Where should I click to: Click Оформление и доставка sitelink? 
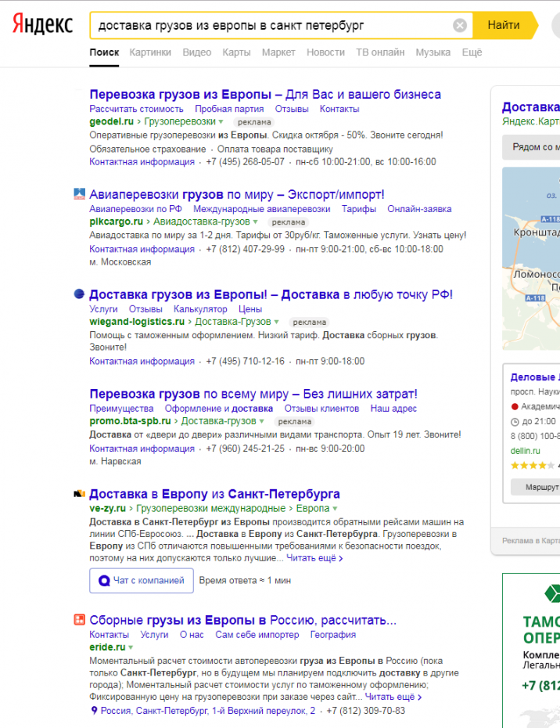point(218,409)
